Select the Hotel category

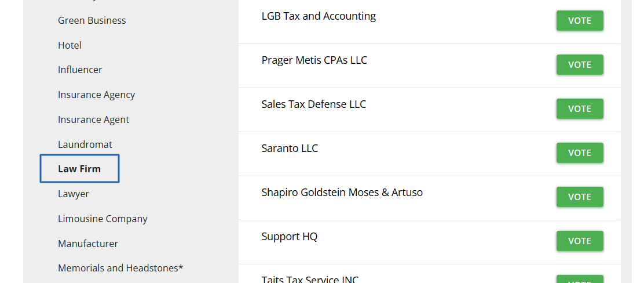coord(69,45)
